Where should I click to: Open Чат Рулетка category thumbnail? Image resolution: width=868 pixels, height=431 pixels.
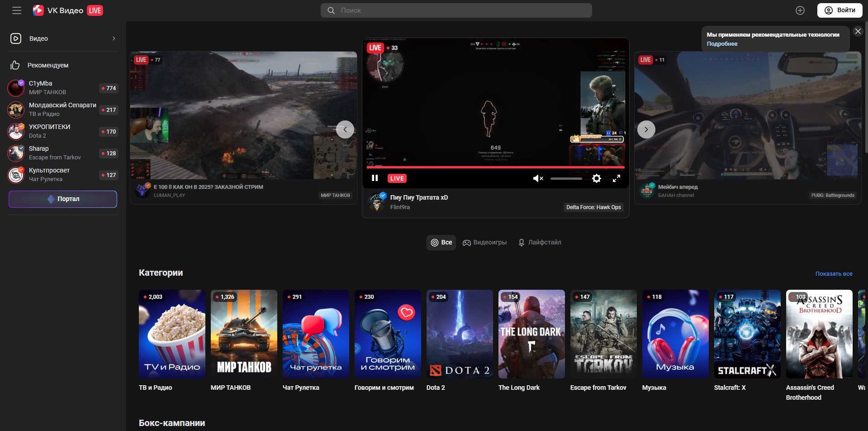click(316, 334)
